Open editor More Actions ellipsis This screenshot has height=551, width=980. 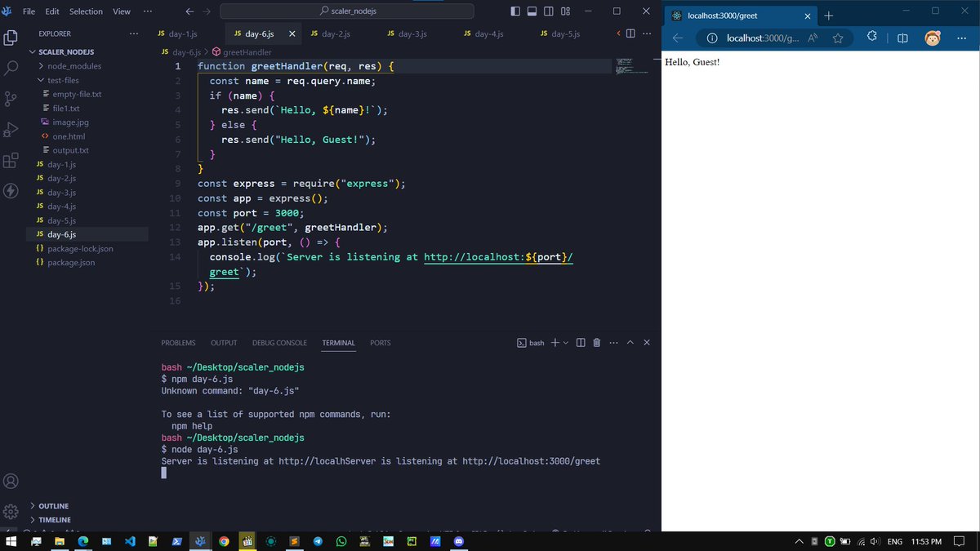click(x=646, y=33)
